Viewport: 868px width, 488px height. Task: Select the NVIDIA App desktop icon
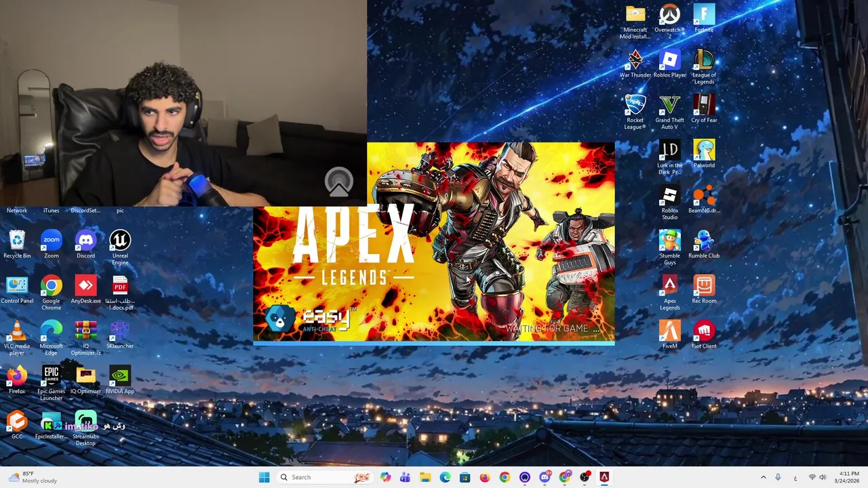click(x=120, y=380)
